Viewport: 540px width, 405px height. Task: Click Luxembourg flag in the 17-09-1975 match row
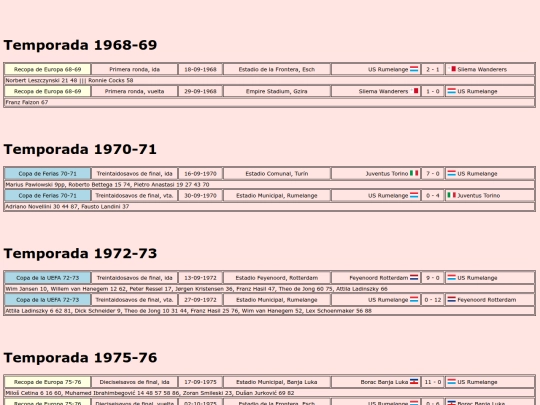pos(451,382)
